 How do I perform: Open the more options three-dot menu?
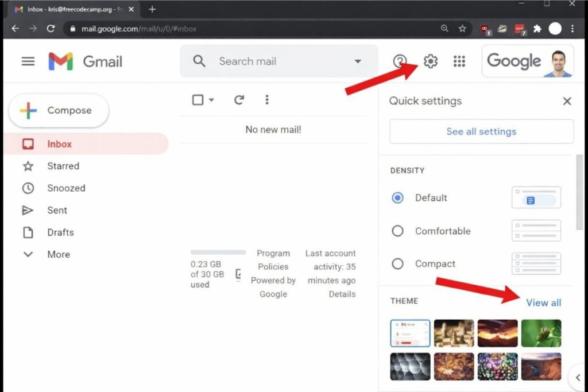coord(267,99)
